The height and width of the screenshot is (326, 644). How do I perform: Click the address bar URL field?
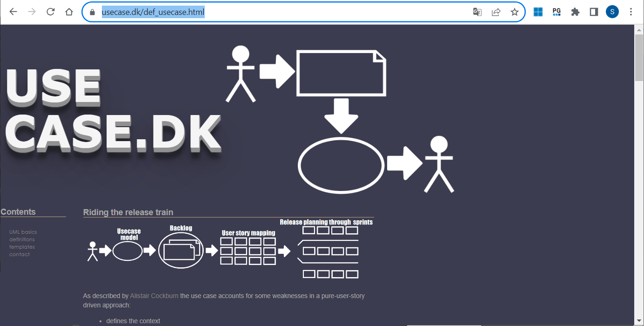279,12
